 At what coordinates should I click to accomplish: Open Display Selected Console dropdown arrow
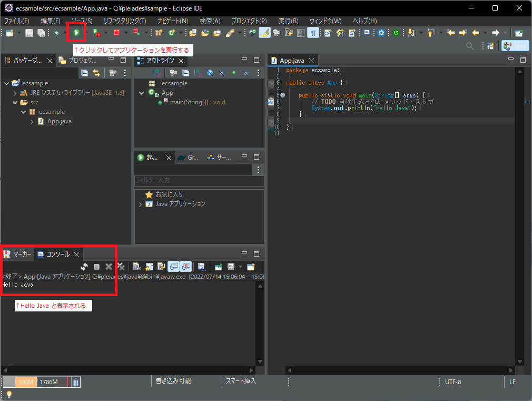point(240,267)
